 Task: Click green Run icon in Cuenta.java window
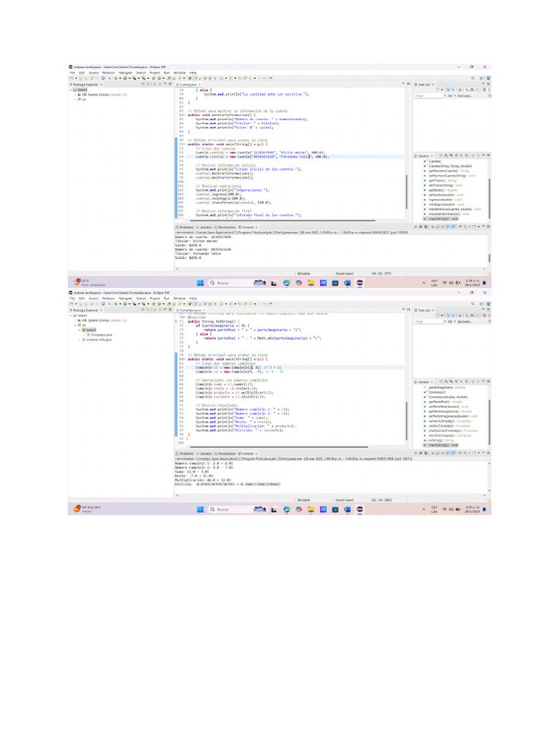(125, 78)
